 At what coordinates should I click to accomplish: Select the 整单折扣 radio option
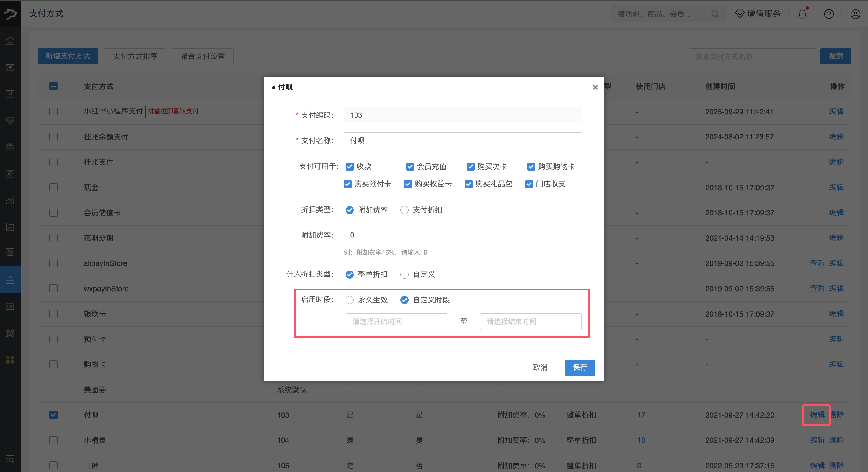click(x=350, y=274)
